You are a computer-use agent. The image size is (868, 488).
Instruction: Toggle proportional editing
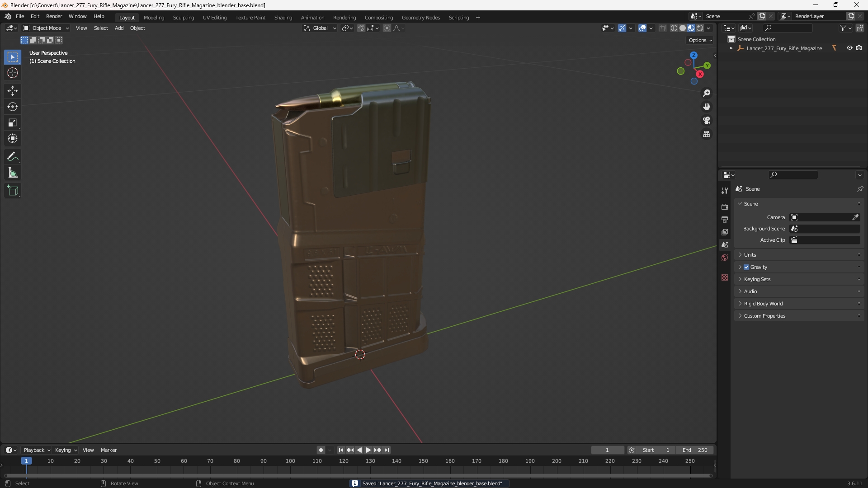[387, 28]
